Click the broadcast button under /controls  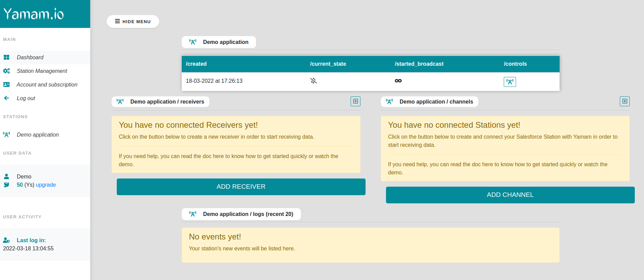[x=510, y=82]
